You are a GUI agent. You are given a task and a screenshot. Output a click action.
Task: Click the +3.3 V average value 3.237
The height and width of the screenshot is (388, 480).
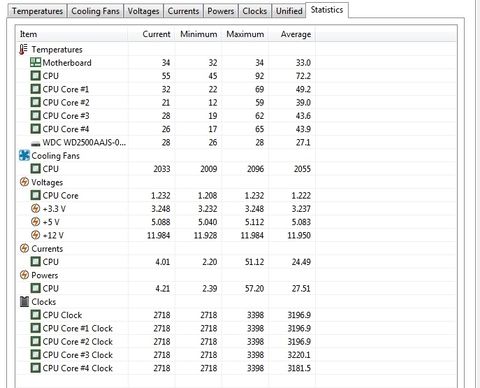coord(301,209)
